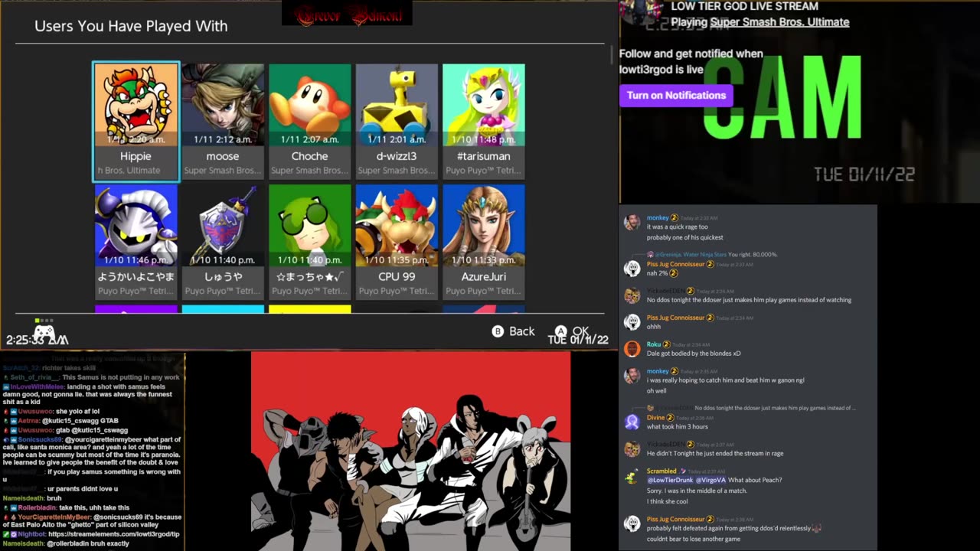Click Piss Jug Connoisseur avatar beside 'felt defeated'
980x551 pixels.
click(632, 523)
